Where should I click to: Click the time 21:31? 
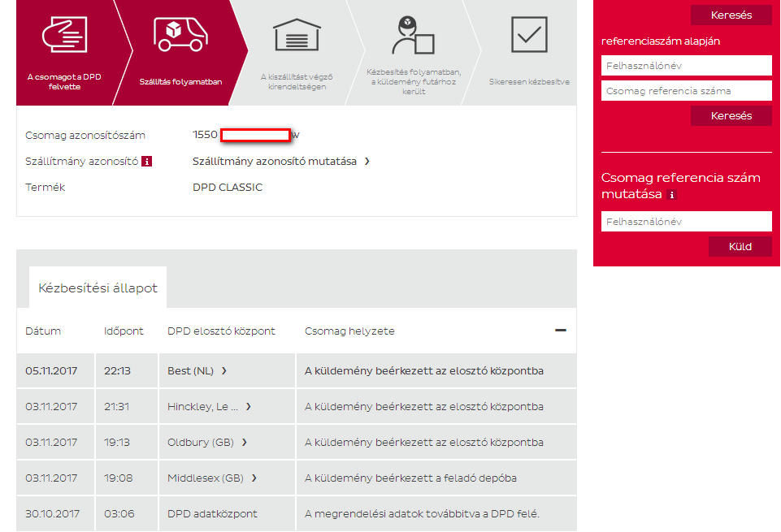(116, 407)
